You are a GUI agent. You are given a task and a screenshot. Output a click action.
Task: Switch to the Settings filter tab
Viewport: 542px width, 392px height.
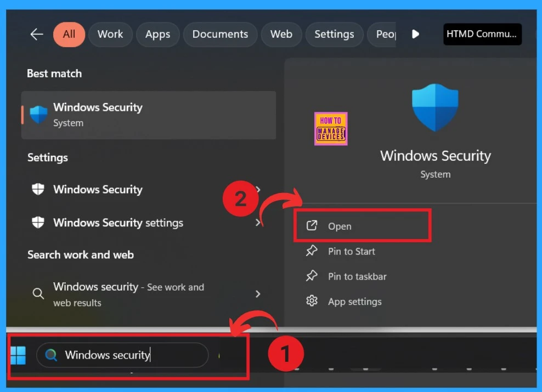pos(334,34)
